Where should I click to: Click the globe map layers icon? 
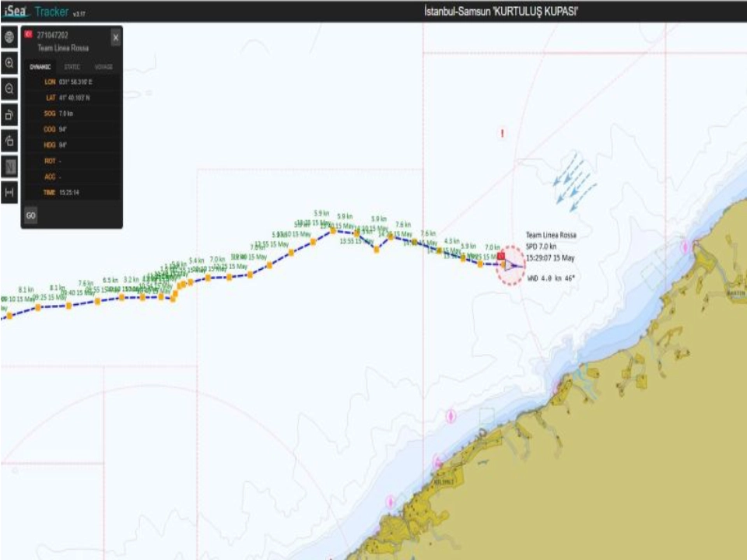(x=9, y=37)
